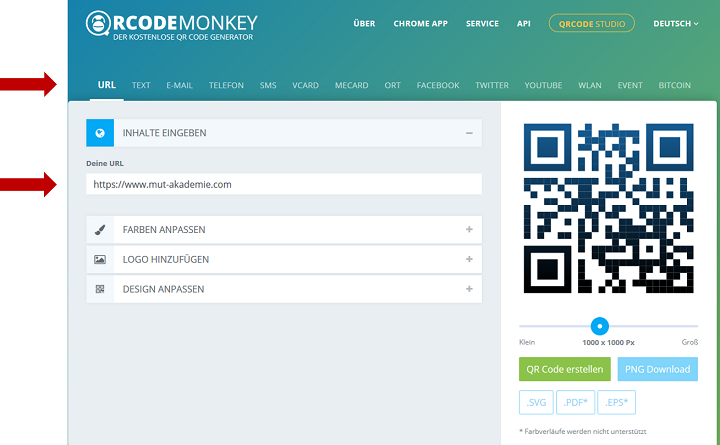720x445 pixels.
Task: Expand Design anpassen with the plus sign
Action: pos(469,289)
